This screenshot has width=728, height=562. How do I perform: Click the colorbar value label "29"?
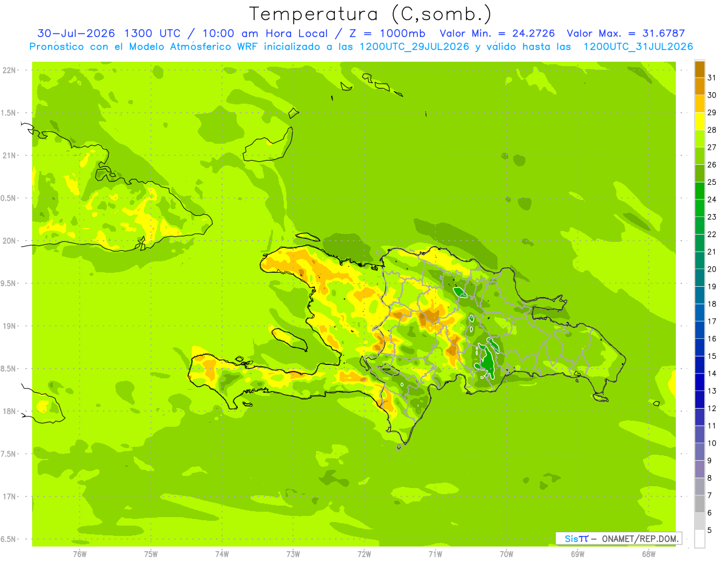point(712,112)
